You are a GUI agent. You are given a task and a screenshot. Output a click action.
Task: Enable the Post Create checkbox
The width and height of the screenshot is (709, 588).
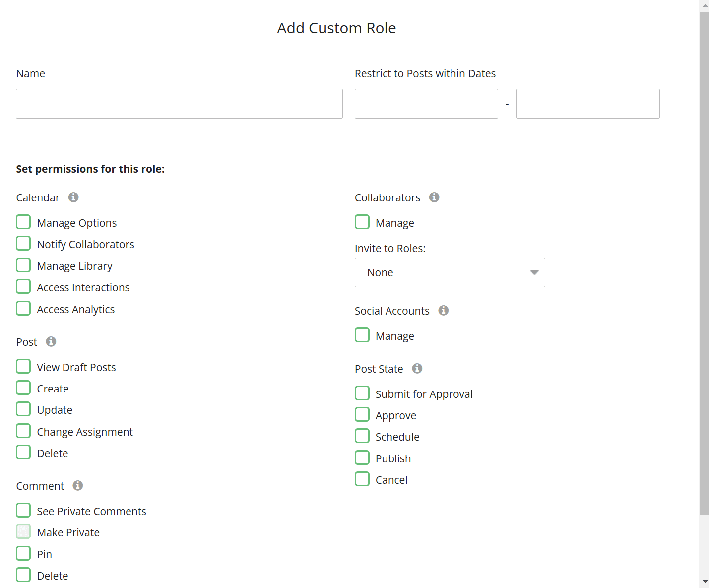point(23,388)
